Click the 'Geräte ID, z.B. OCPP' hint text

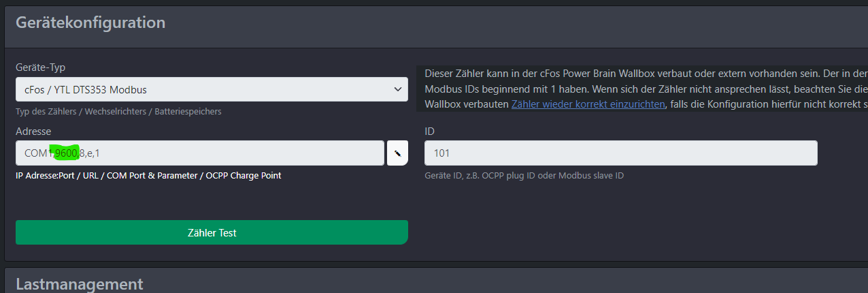(524, 175)
